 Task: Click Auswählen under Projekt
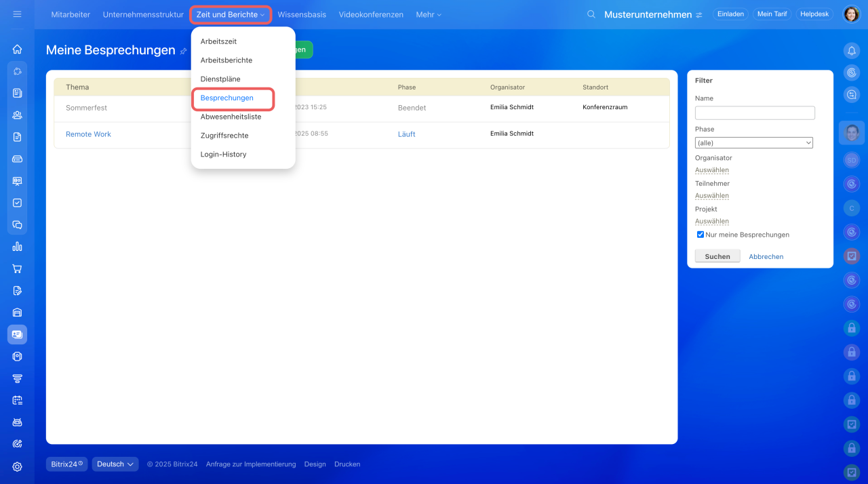click(712, 222)
